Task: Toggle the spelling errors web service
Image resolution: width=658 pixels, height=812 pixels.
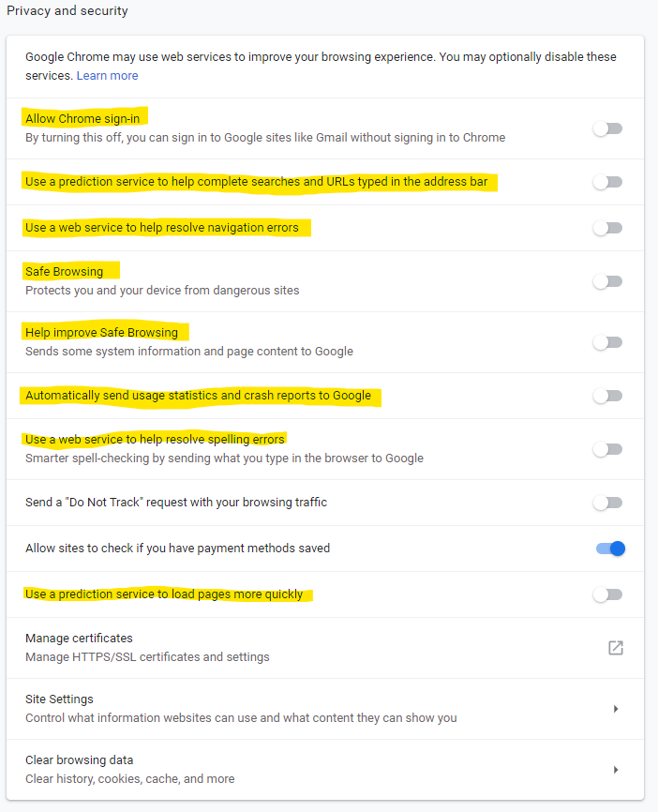Action: [x=606, y=448]
